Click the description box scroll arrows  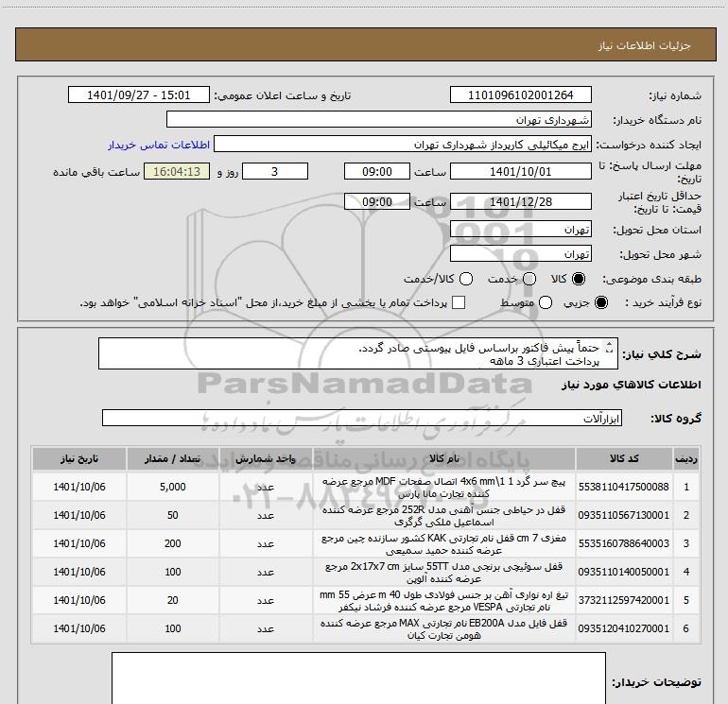610,347
